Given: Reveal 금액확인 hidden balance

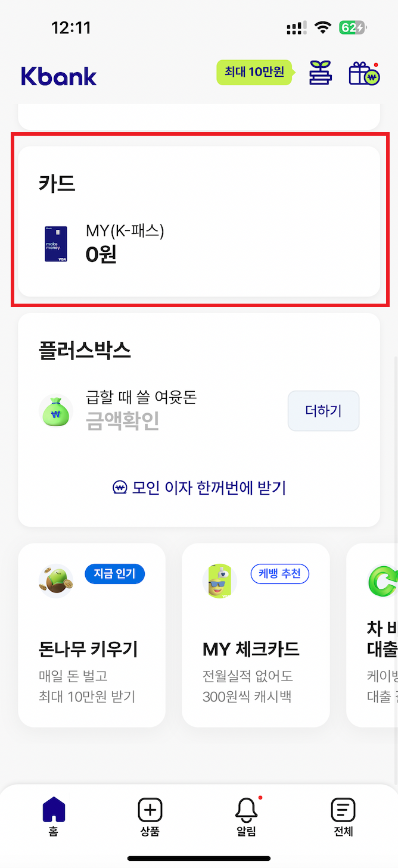Looking at the screenshot, I should click(x=122, y=421).
